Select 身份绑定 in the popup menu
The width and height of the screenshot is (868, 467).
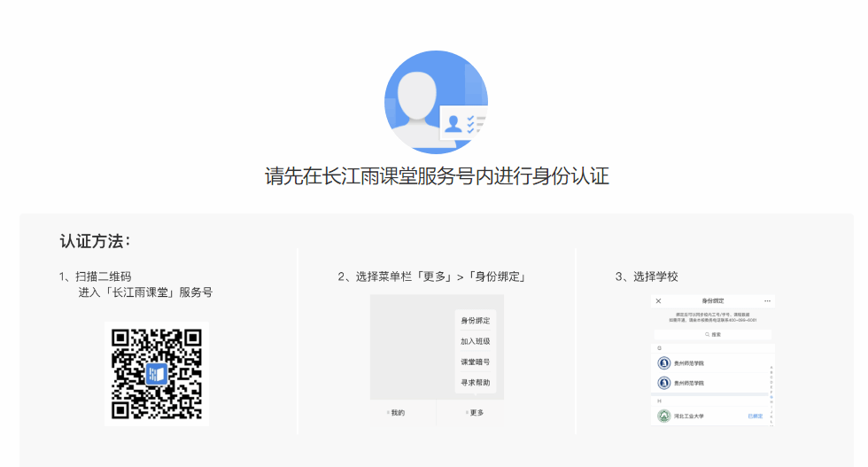(x=475, y=321)
